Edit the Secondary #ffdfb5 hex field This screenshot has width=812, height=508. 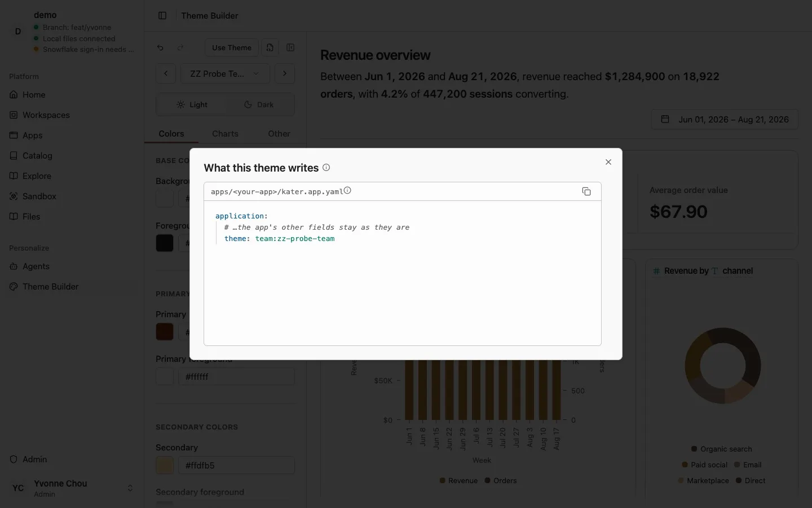point(236,466)
